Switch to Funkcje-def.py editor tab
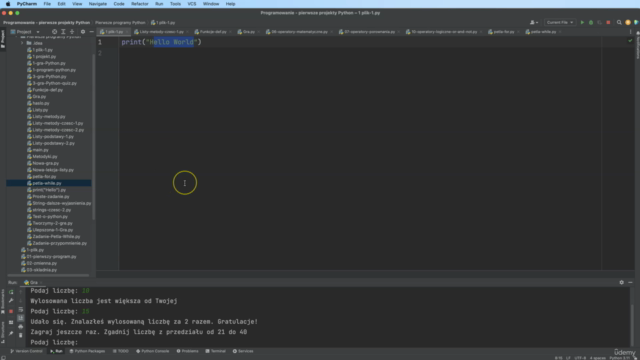640x360 pixels. (x=213, y=31)
